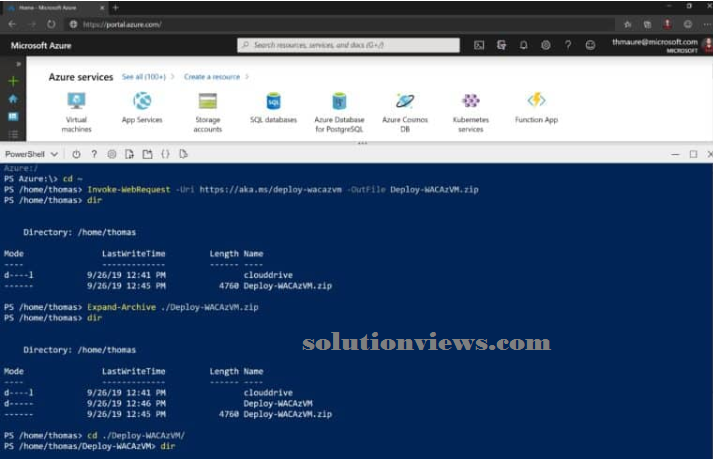Open the help question mark in the Azure header
This screenshot has height=459, width=713.
tap(568, 45)
